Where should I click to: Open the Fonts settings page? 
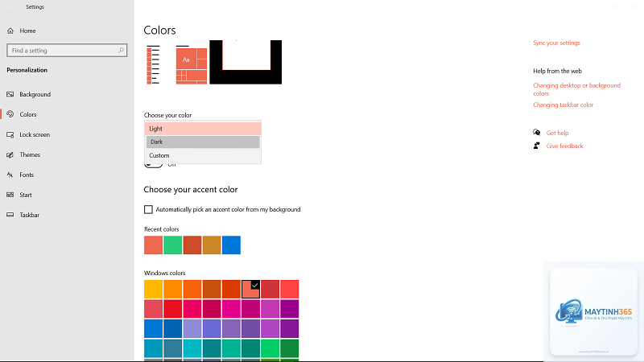(27, 175)
